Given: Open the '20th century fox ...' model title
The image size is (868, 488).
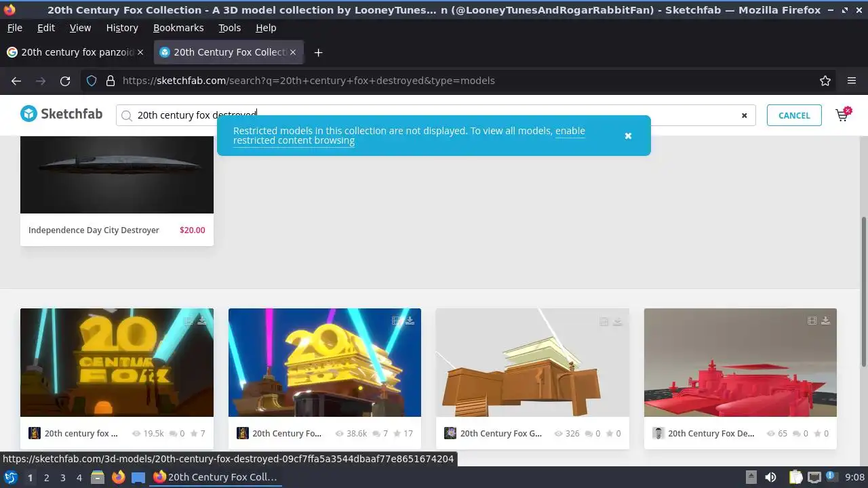Looking at the screenshot, I should 81,433.
